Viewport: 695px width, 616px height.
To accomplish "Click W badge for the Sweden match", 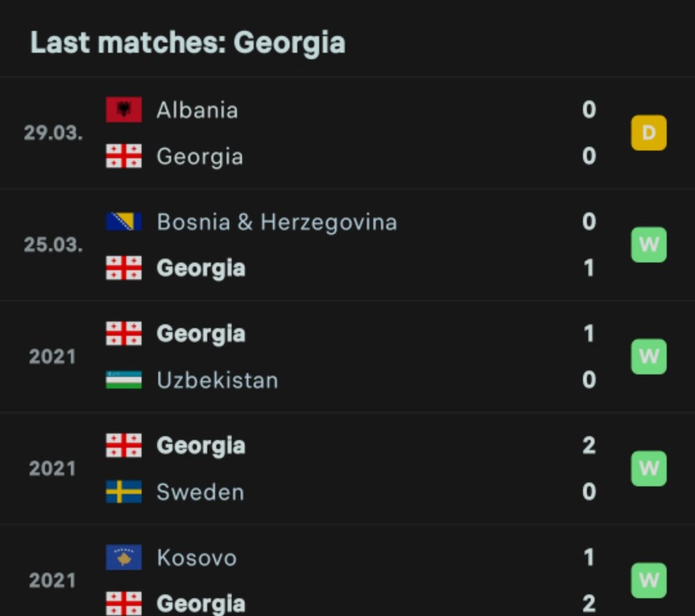I will coord(648,468).
